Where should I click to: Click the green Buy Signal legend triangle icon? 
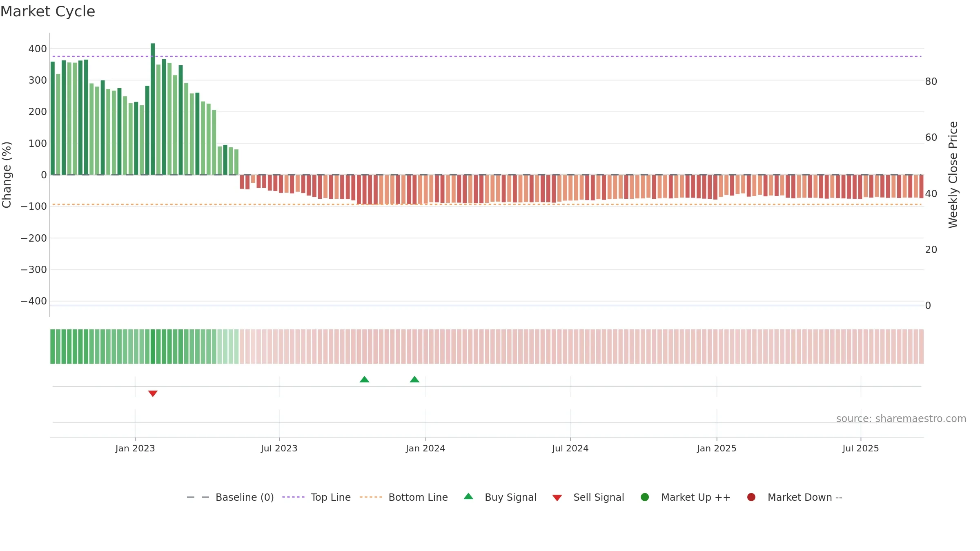pyautogui.click(x=469, y=496)
